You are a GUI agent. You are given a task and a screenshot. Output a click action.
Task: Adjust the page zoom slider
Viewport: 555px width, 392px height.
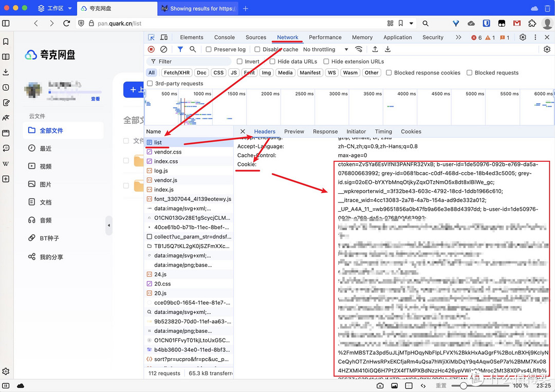point(464,385)
